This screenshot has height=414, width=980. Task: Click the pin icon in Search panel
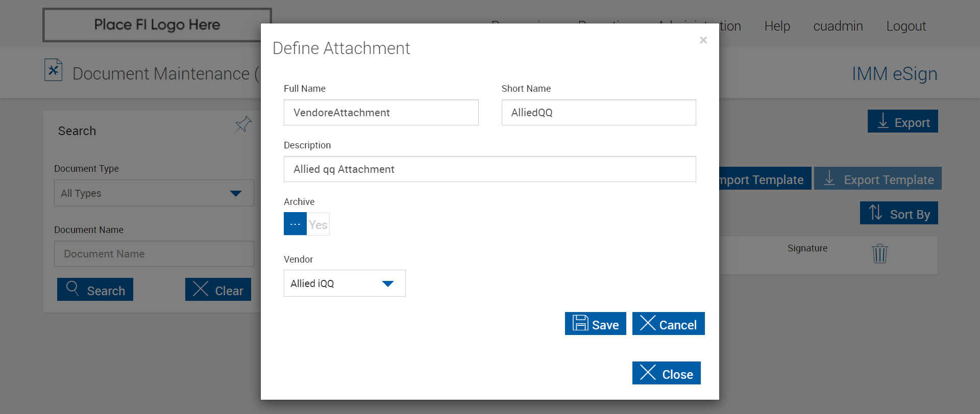pyautogui.click(x=243, y=124)
